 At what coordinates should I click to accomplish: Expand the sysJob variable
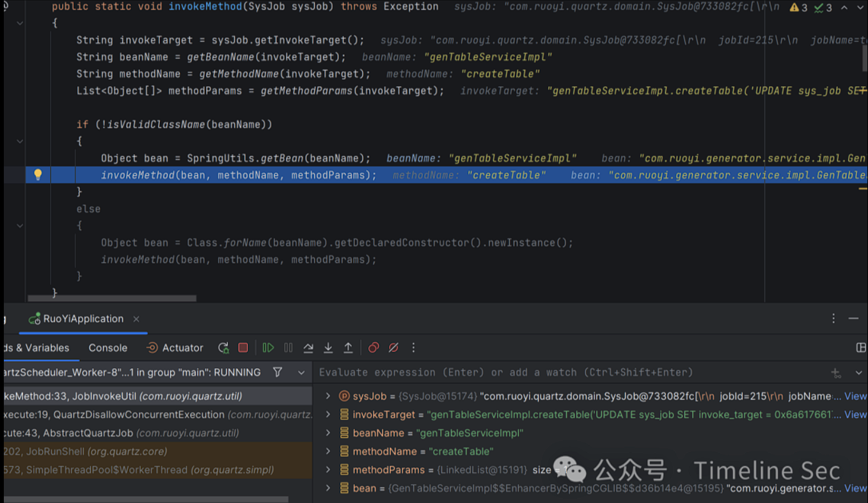(x=328, y=396)
